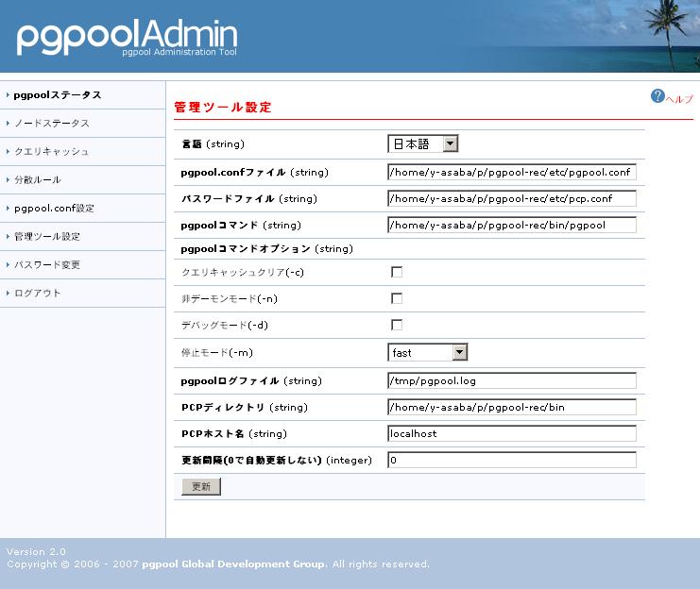Click the 言語 (string) label
Image resolution: width=700 pixels, height=589 pixels.
click(x=213, y=144)
